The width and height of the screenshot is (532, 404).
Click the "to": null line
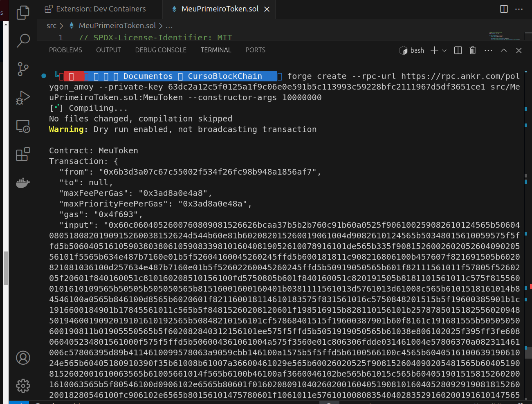pos(86,182)
